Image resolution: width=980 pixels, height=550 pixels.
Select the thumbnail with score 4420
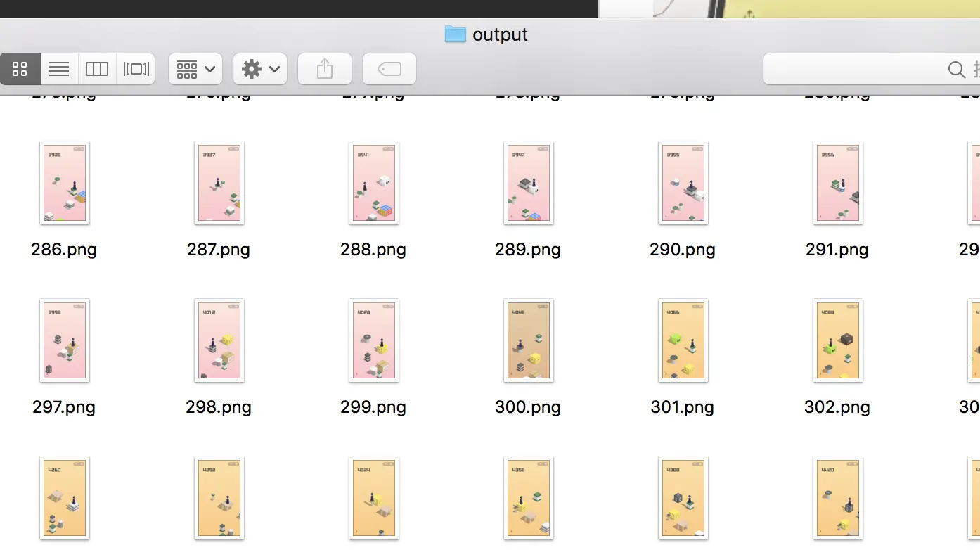pos(838,498)
